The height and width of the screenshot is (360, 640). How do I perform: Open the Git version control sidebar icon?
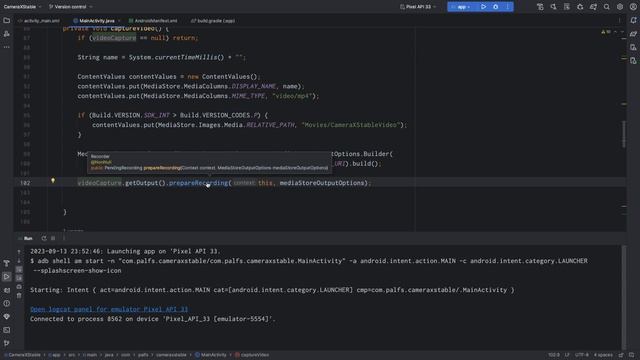(x=7, y=343)
